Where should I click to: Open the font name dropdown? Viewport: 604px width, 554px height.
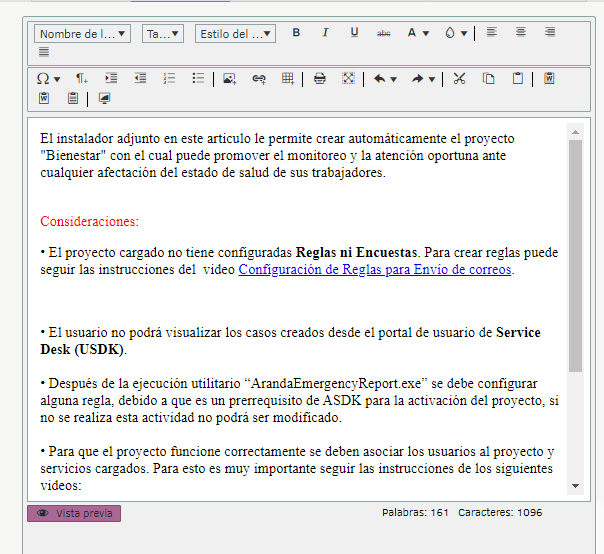pos(84,34)
